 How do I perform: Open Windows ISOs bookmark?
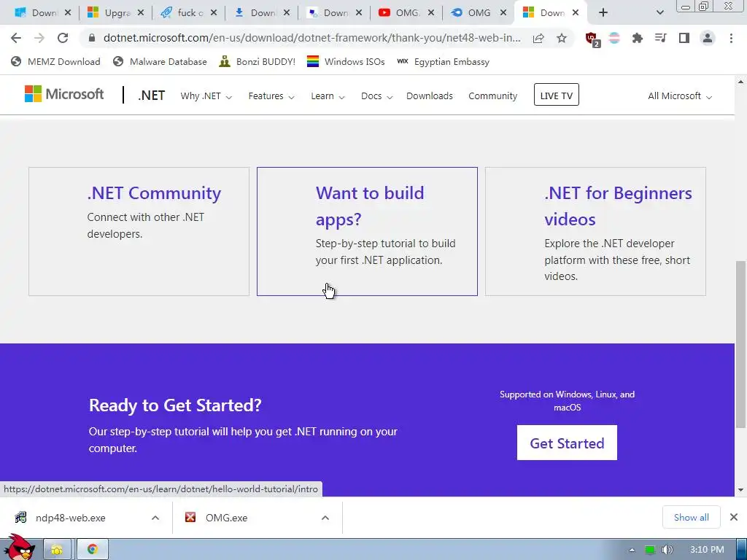pyautogui.click(x=346, y=61)
